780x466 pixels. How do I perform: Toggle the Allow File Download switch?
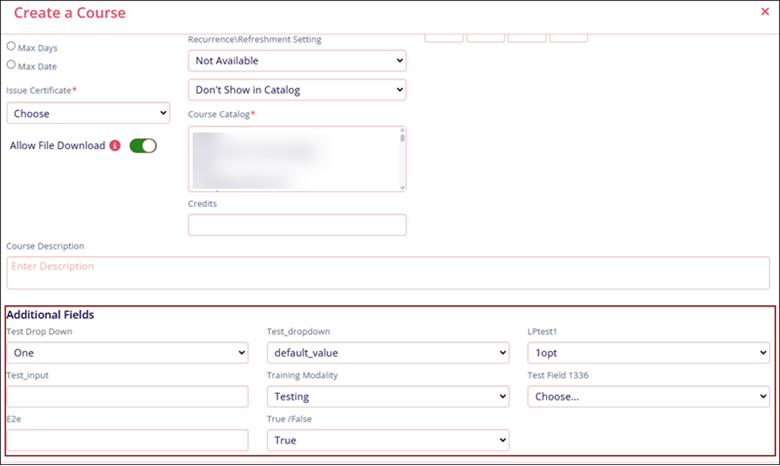143,146
